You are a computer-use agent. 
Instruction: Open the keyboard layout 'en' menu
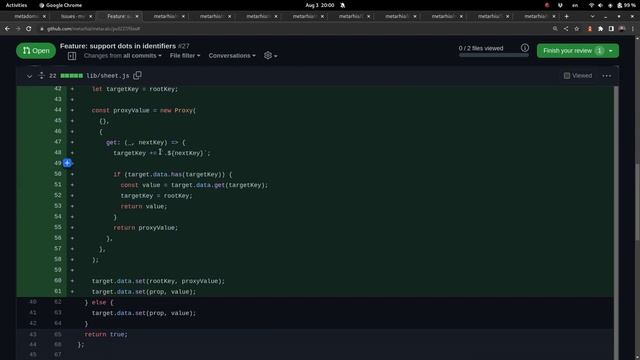575,5
